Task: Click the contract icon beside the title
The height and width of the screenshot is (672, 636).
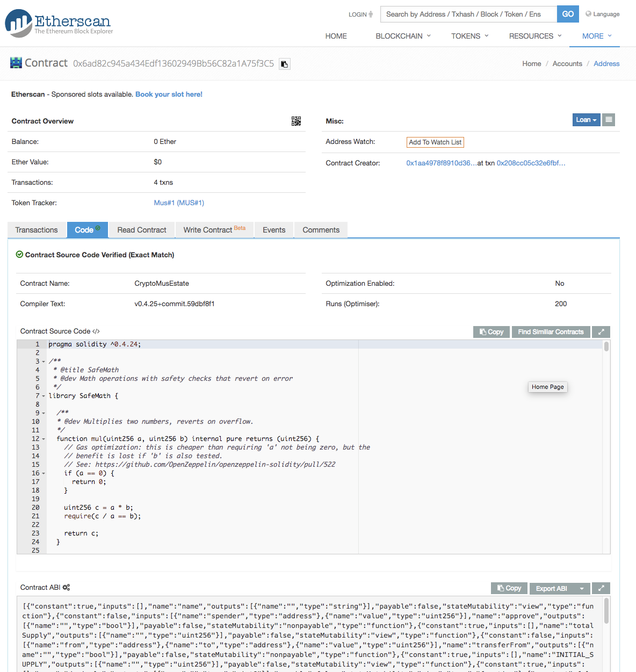Action: [16, 62]
